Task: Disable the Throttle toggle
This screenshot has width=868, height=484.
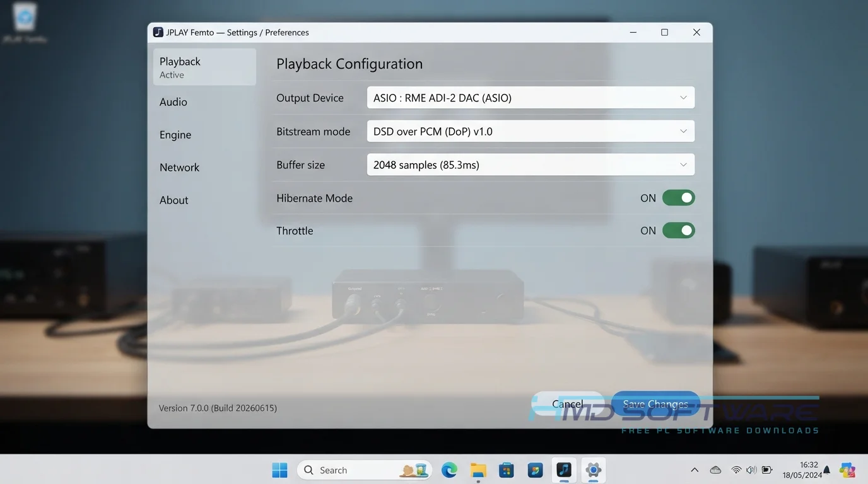Action: 679,231
